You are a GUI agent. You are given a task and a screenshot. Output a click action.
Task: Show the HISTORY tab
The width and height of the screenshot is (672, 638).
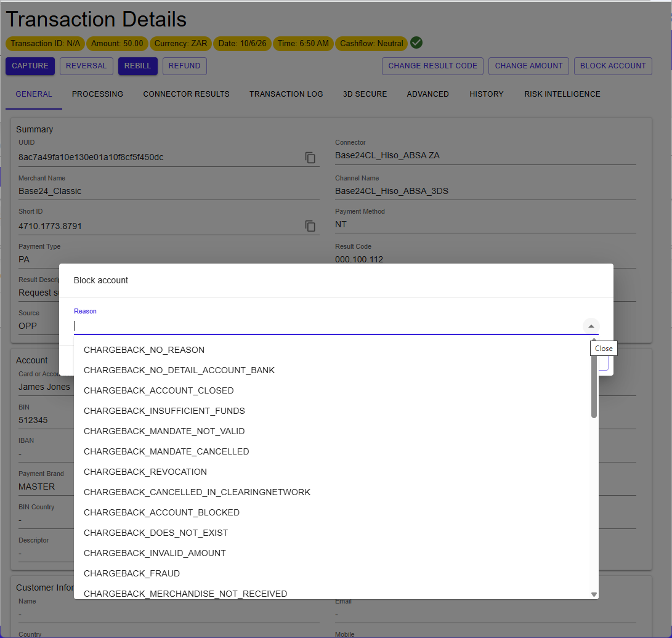[487, 94]
